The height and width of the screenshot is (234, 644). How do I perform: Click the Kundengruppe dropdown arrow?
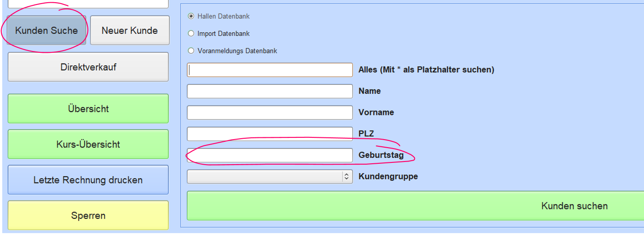346,177
